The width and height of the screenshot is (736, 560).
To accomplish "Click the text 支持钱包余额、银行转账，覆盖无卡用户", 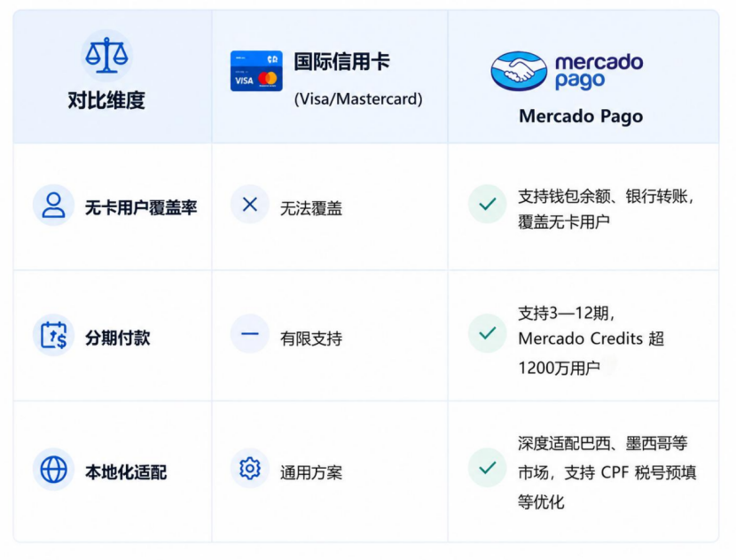I will point(606,209).
